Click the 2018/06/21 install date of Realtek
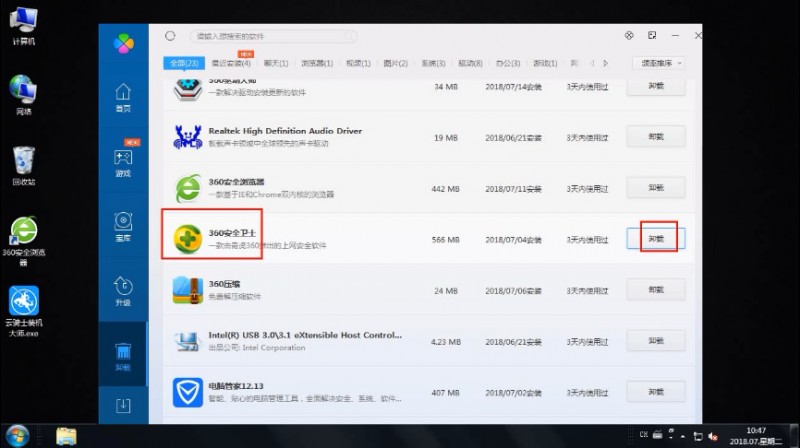Image resolution: width=800 pixels, height=448 pixels. pos(513,138)
